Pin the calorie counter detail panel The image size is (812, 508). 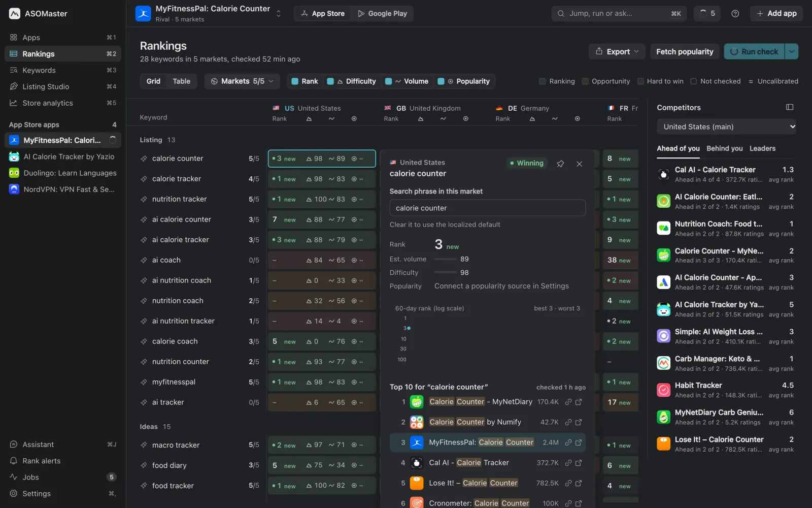(x=560, y=164)
